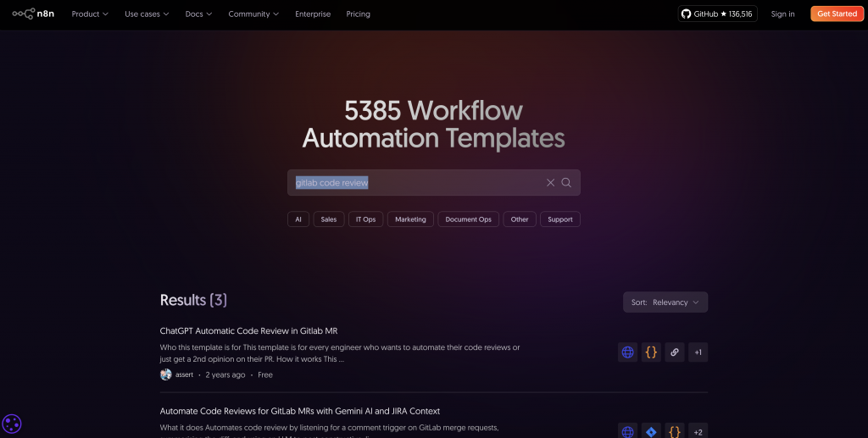Open 'Automate Code Reviews for GitLab MRs with Gemini AI'
Screen dimensions: 868x438
pos(300,411)
